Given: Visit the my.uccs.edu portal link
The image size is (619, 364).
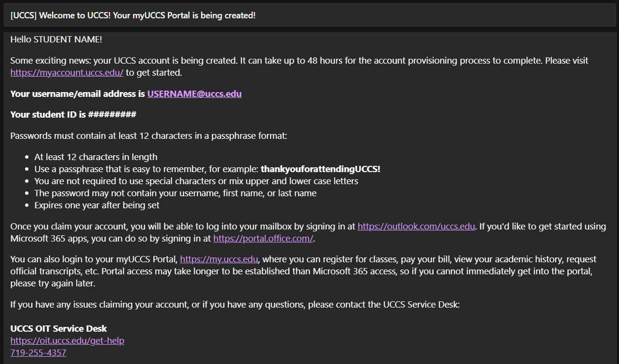Looking at the screenshot, I should pos(219,259).
